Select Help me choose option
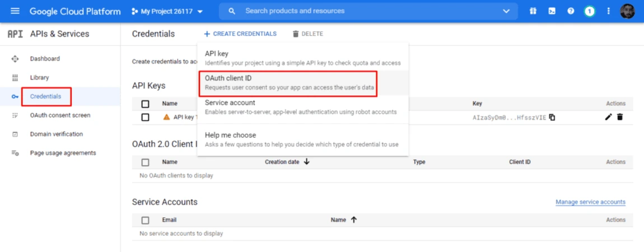Screen dimensions: 644x252 [303, 139]
